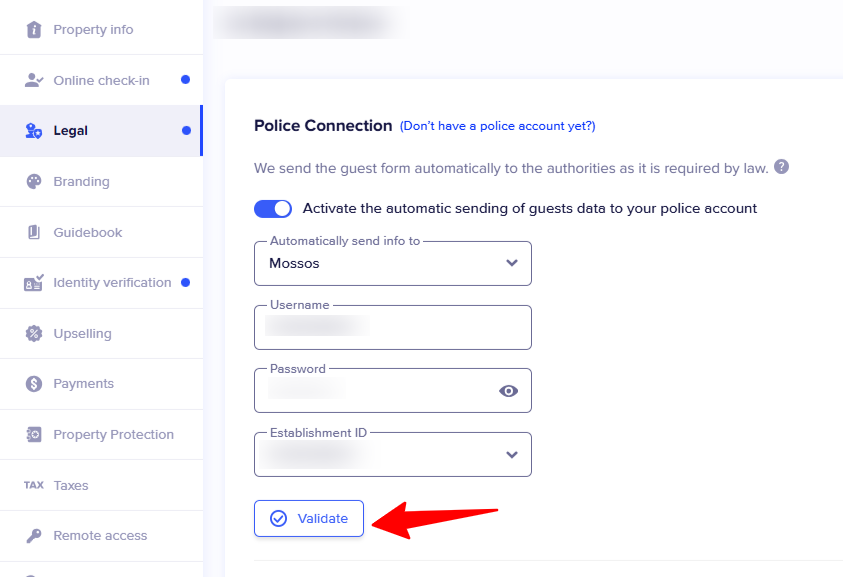Toggle automatic sending of guests data

[x=273, y=209]
